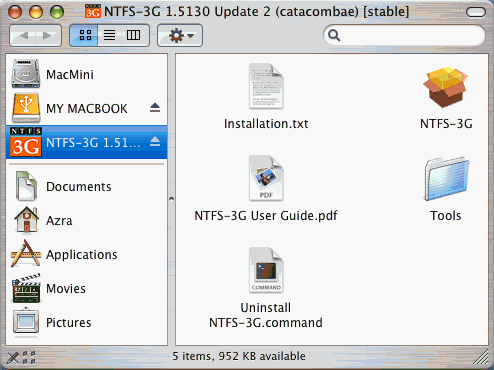494x370 pixels.
Task: Zoom the window with green button
Action: pyautogui.click(x=57, y=12)
